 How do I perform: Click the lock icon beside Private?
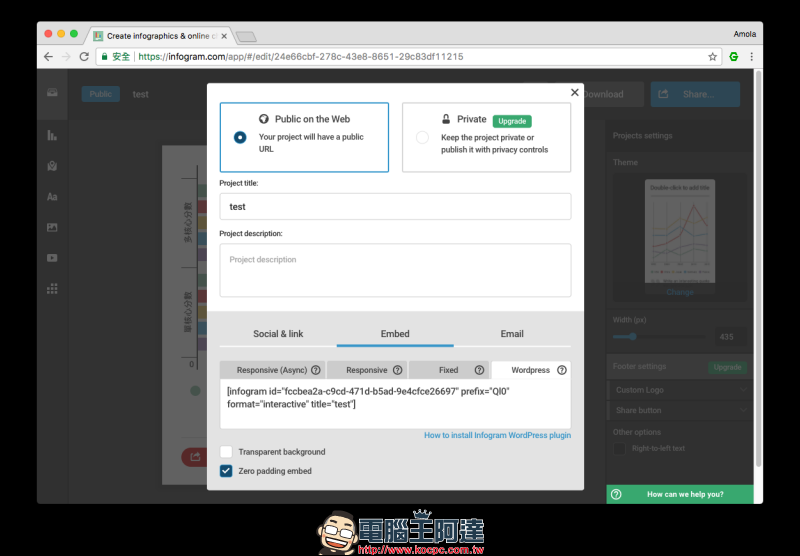click(x=446, y=119)
